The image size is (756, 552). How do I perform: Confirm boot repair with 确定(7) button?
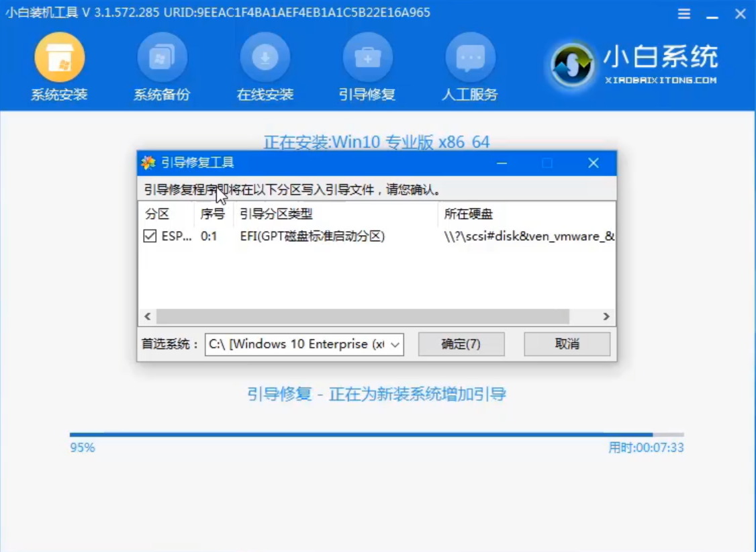tap(461, 344)
